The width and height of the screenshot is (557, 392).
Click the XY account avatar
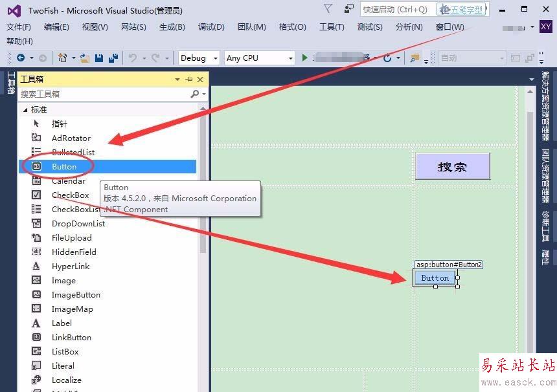545,27
